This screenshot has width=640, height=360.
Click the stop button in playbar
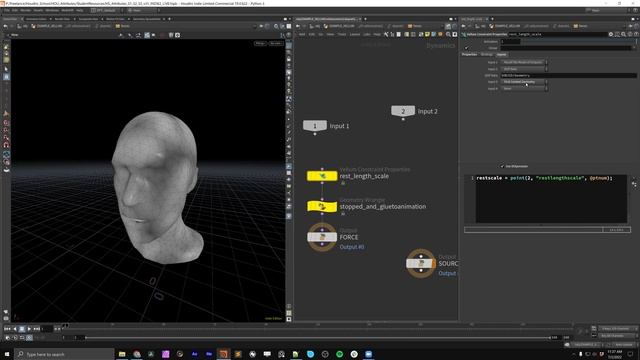click(22, 329)
